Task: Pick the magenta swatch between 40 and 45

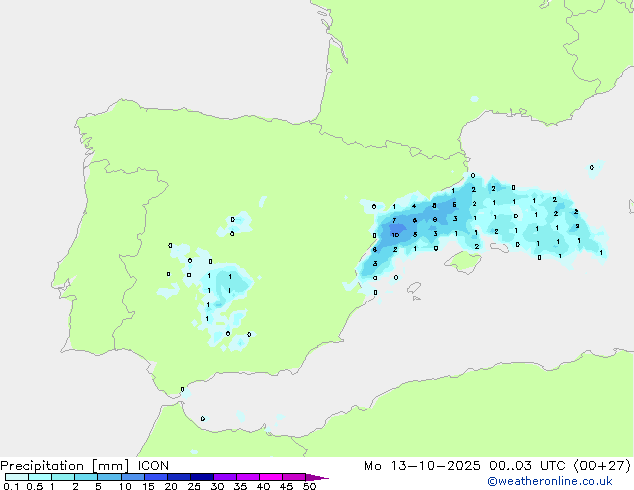Action: pyautogui.click(x=271, y=477)
